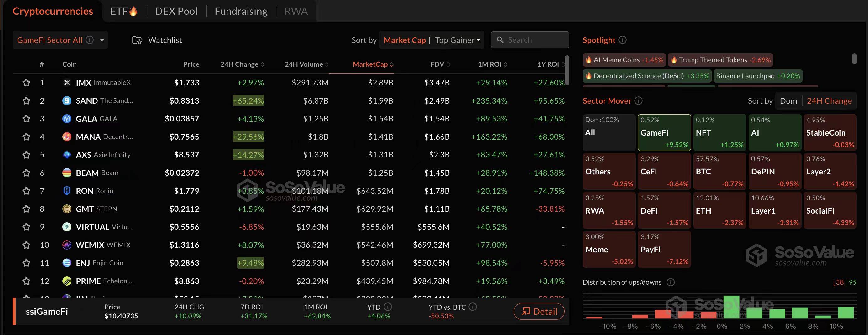The image size is (868, 335).
Task: Open the YTD vs. BTC info icon
Action: [x=473, y=307]
